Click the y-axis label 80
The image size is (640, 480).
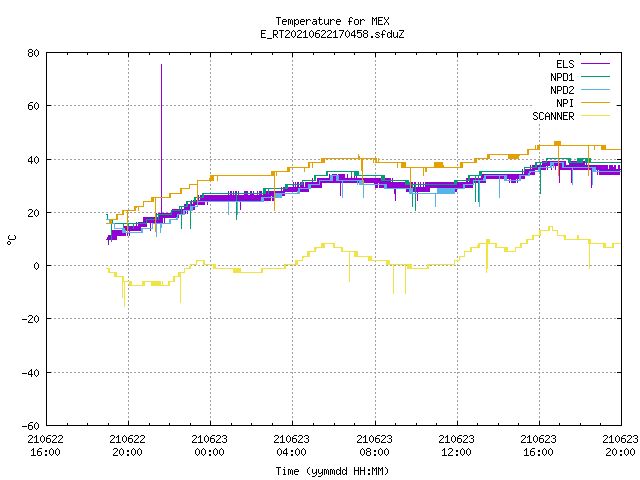(33, 53)
